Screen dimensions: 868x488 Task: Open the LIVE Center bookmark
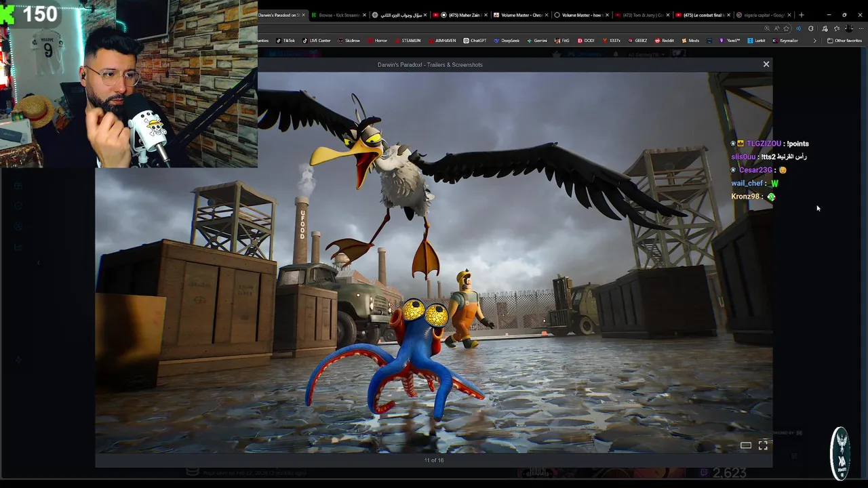tap(316, 41)
